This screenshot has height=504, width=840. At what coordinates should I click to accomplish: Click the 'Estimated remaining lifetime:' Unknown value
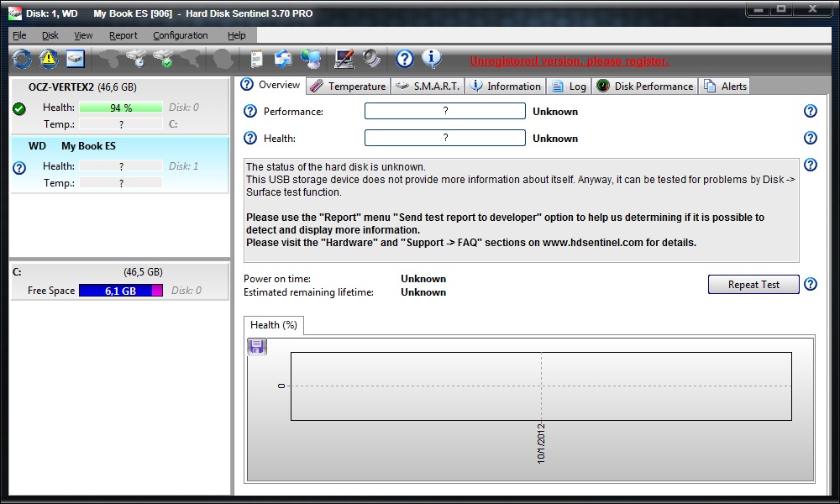[423, 292]
